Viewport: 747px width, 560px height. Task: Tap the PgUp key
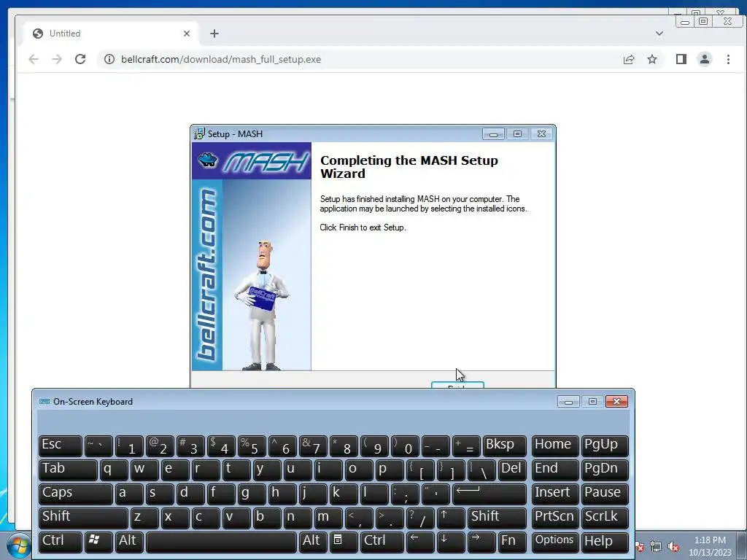pos(605,446)
